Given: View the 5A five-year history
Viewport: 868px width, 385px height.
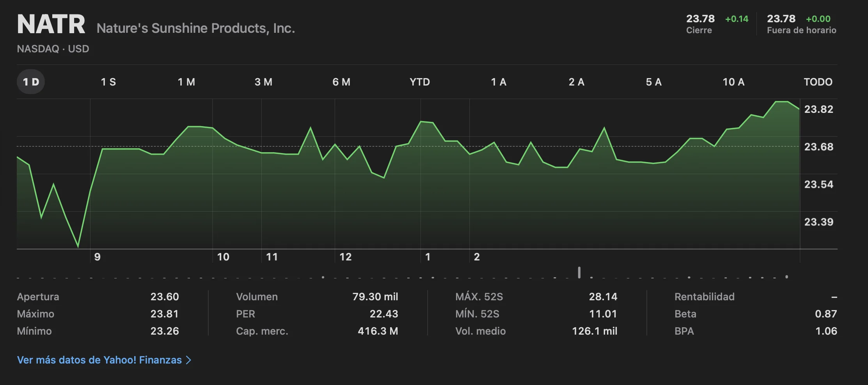Looking at the screenshot, I should click(655, 82).
